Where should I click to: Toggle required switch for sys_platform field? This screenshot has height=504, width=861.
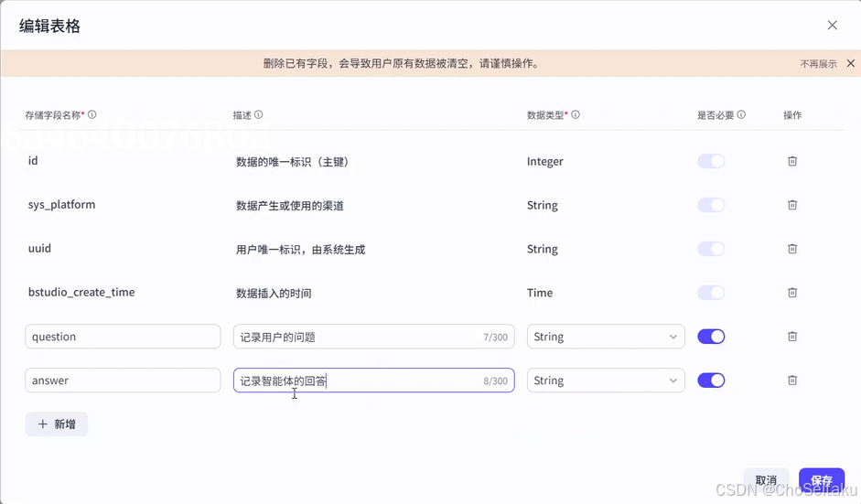coord(711,205)
